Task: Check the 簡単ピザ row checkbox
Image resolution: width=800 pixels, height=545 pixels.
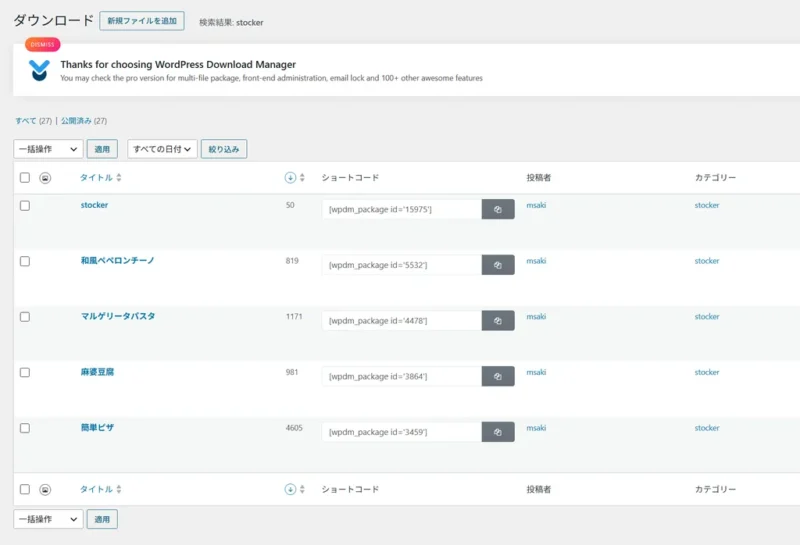Action: coord(24,428)
